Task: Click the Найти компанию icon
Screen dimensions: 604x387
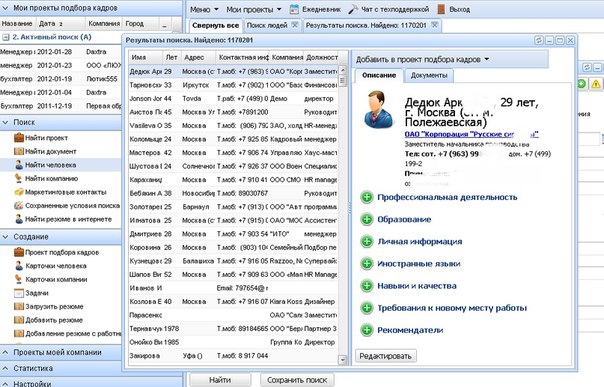Action: coord(18,178)
